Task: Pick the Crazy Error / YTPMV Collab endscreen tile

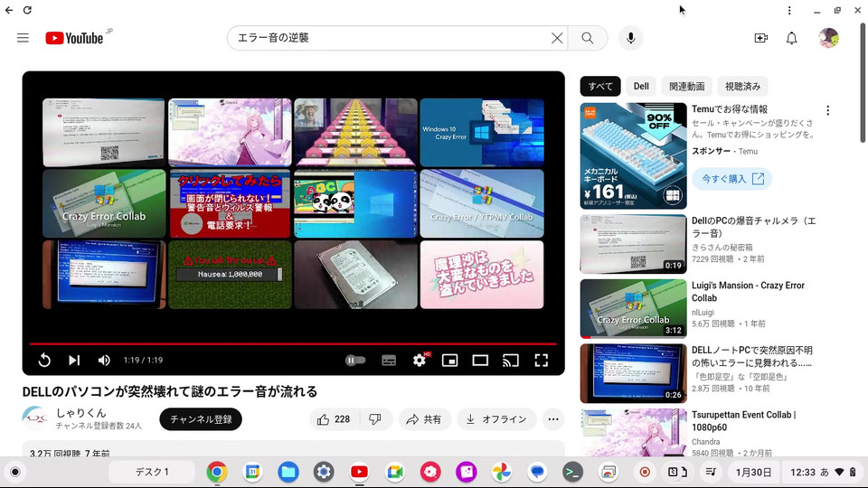Action: pyautogui.click(x=482, y=203)
